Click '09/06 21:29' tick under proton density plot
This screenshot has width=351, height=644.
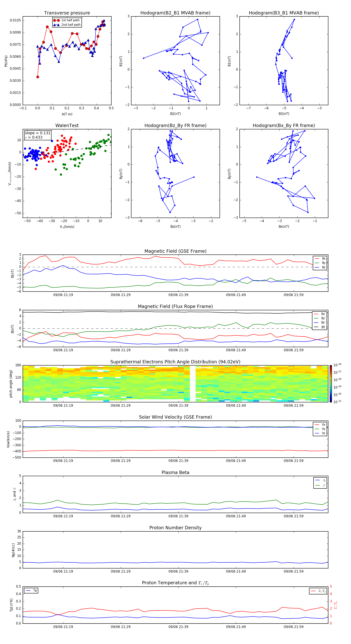tap(121, 571)
